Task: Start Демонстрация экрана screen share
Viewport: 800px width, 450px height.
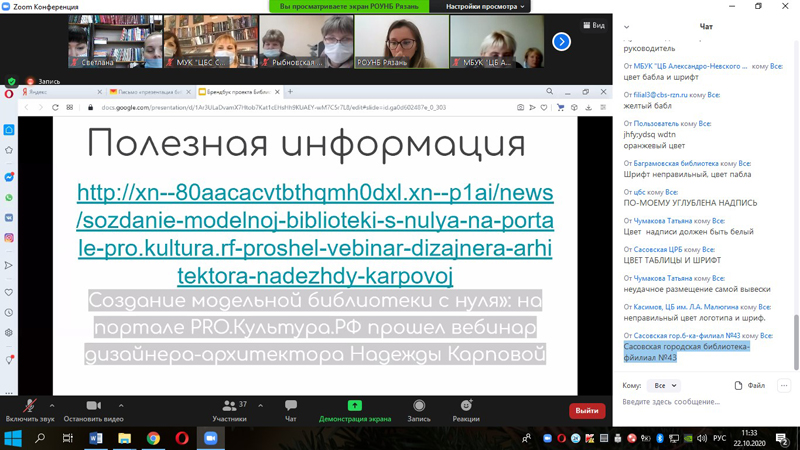Action: click(354, 410)
